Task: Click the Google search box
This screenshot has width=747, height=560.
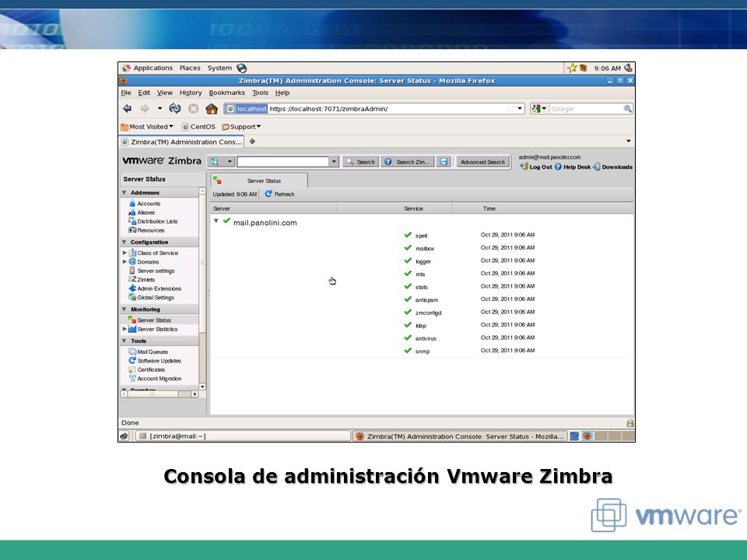Action: [586, 109]
